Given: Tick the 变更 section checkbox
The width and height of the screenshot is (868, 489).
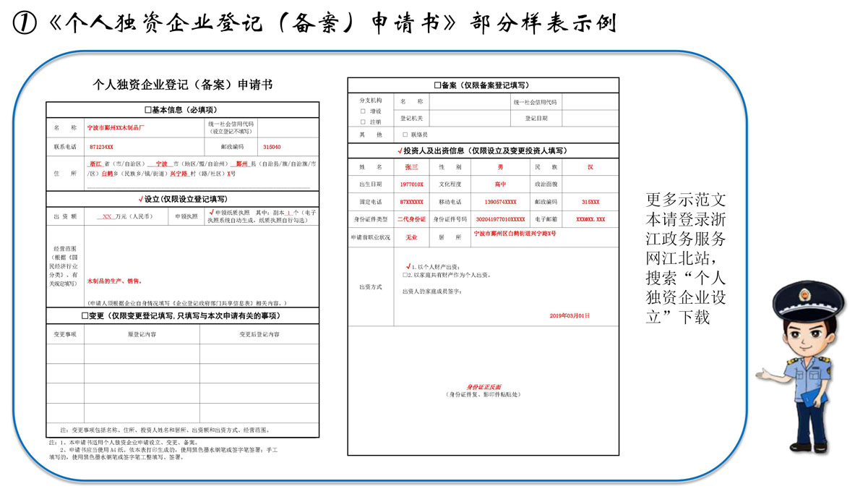Looking at the screenshot, I should (85, 316).
